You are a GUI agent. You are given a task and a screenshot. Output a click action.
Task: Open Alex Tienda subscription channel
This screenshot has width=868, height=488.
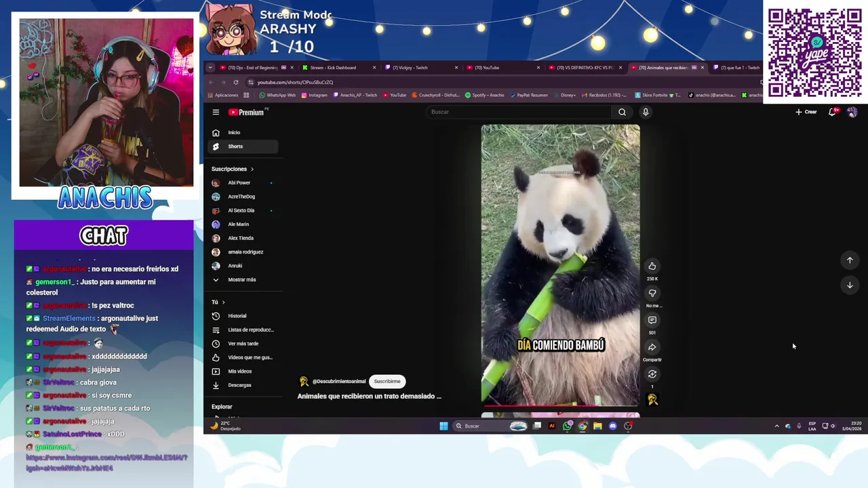243,238
